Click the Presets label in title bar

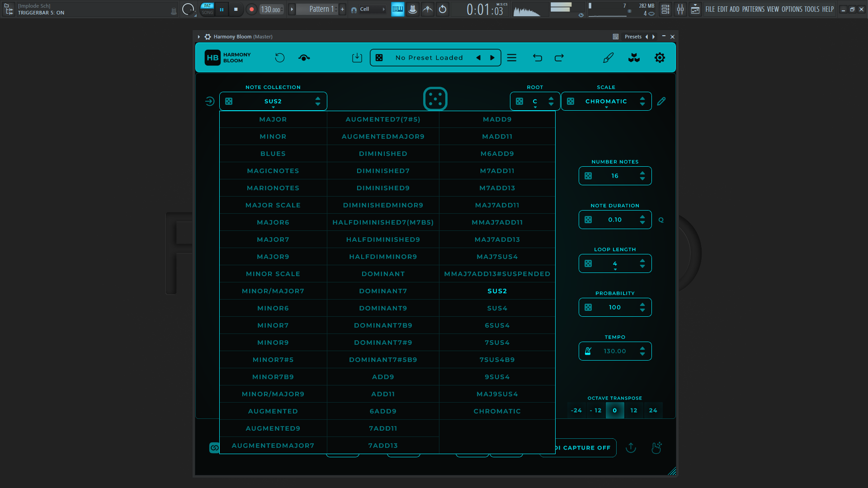point(633,37)
